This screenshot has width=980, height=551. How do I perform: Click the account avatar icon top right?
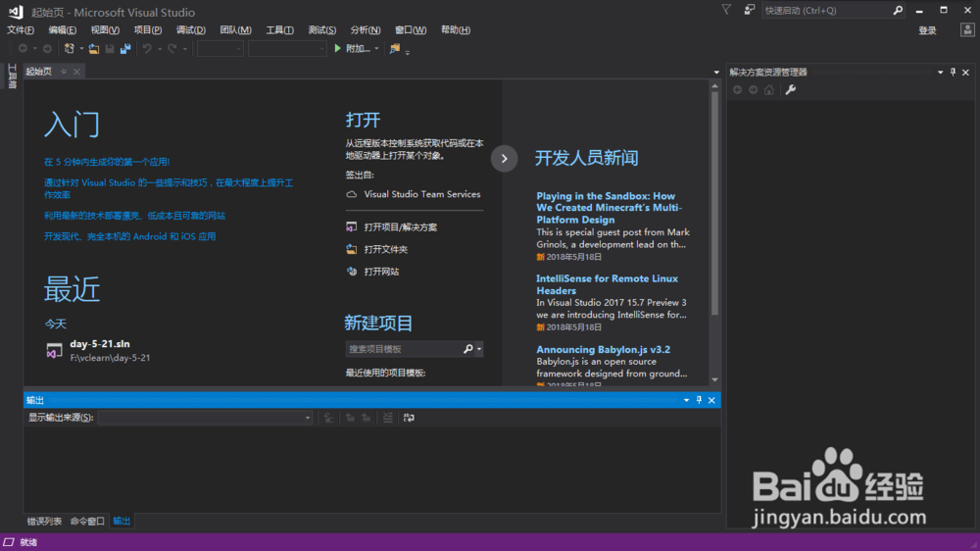pyautogui.click(x=967, y=30)
